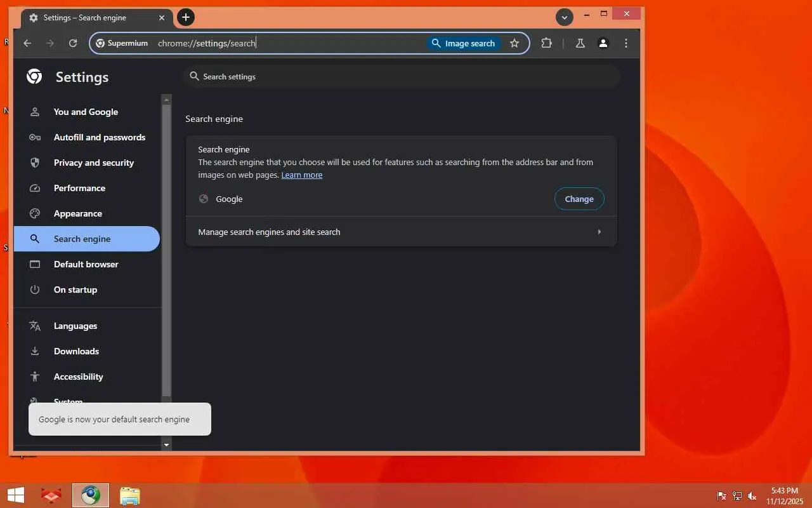Image resolution: width=812 pixels, height=508 pixels.
Task: Click the taskbar clock showing 5:43 PM
Action: 785,496
